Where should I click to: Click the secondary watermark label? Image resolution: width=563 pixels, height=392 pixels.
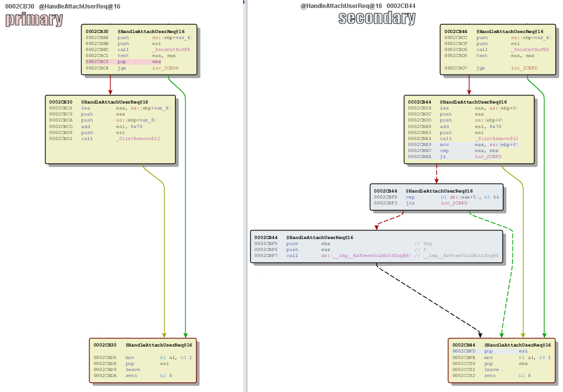(x=376, y=19)
